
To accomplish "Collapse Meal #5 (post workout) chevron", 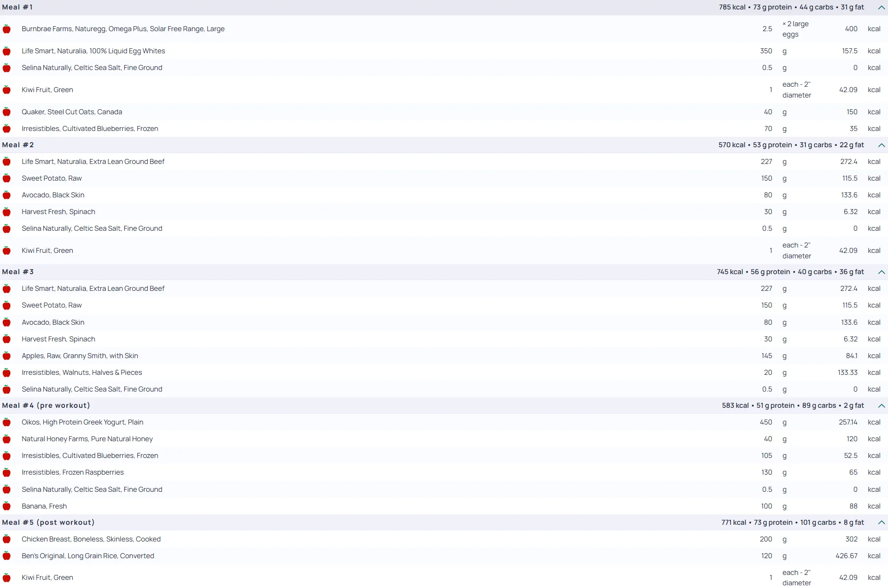I will tap(881, 523).
